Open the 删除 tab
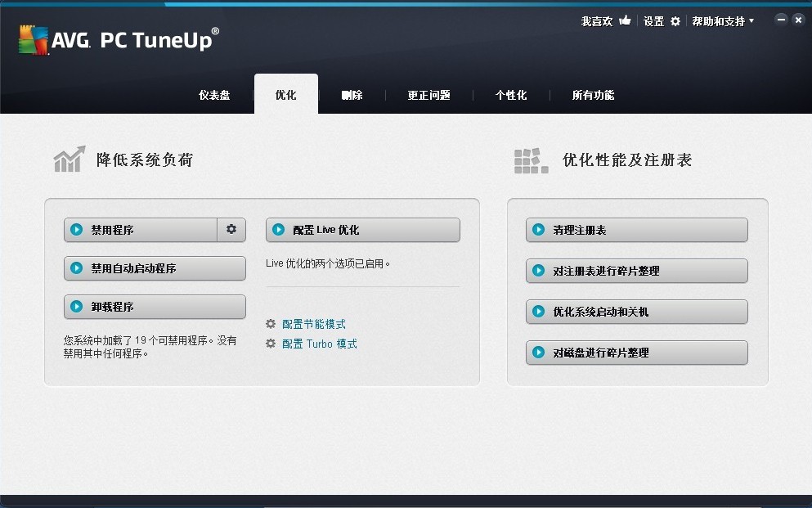 click(352, 95)
